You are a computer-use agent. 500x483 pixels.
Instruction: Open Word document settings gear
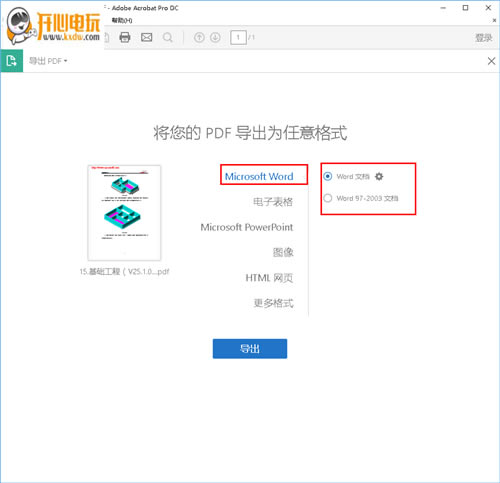click(379, 176)
